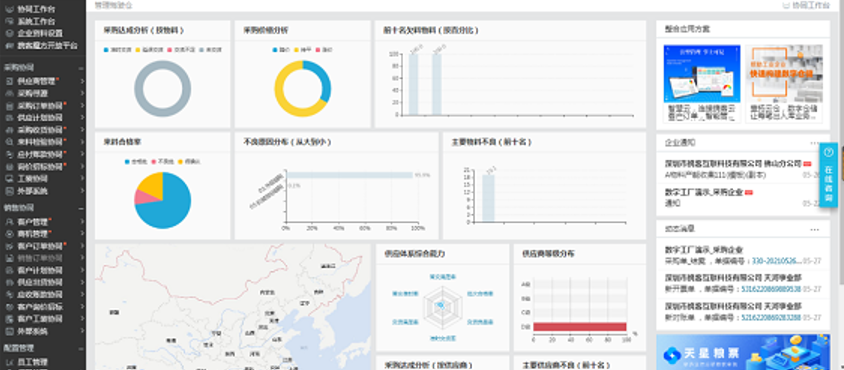Click the 工单协同 sidebar icon

[x=9, y=179]
